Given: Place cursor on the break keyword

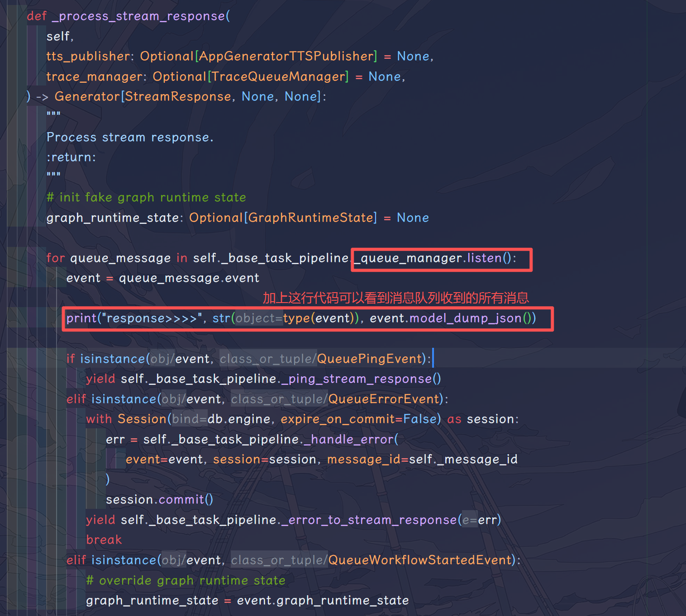Looking at the screenshot, I should 104,540.
